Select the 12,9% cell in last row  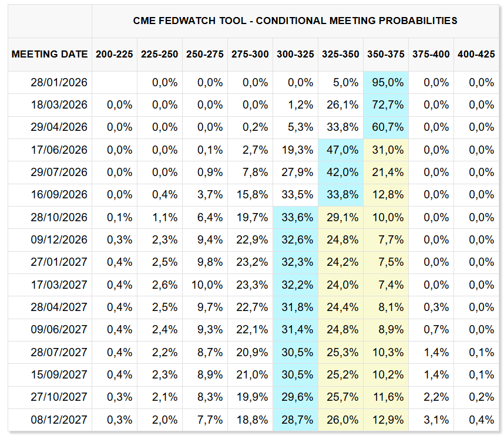[386, 420]
